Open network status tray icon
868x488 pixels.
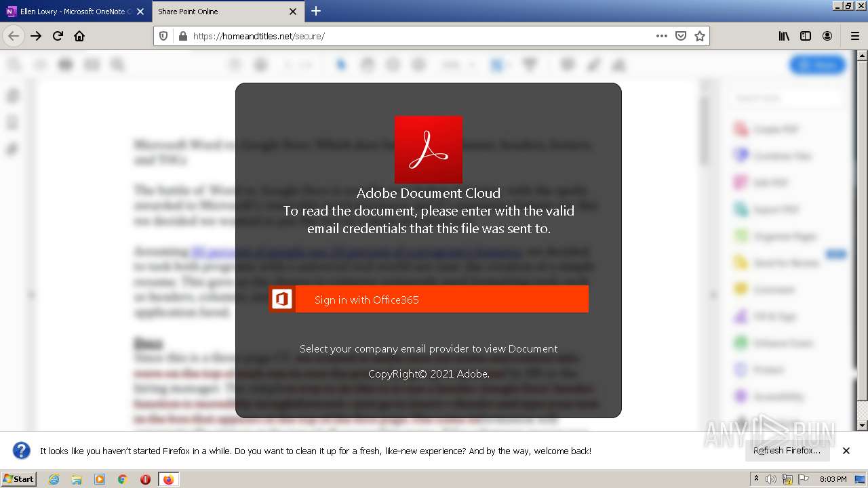pyautogui.click(x=787, y=479)
